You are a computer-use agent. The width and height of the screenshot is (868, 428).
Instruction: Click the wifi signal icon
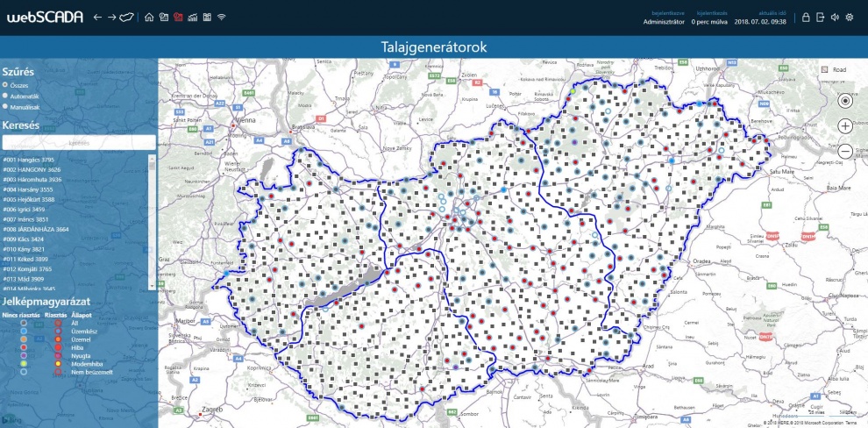point(222,18)
